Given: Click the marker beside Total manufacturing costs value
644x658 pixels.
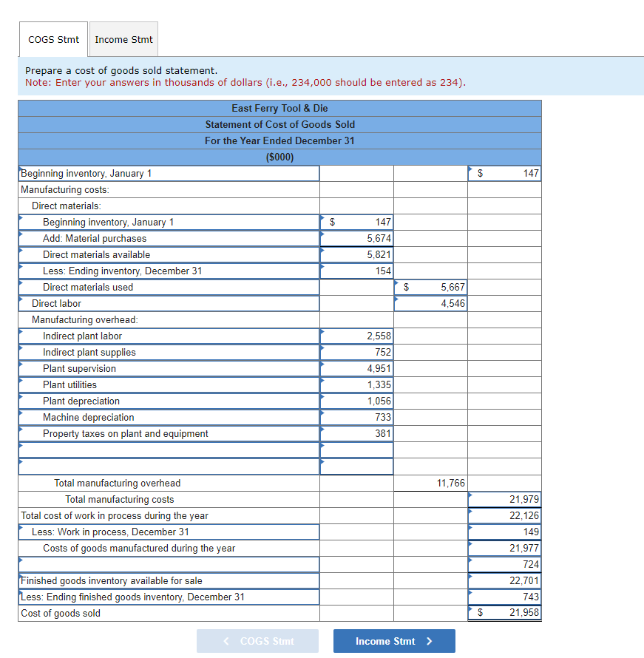Looking at the screenshot, I should pyautogui.click(x=471, y=495).
